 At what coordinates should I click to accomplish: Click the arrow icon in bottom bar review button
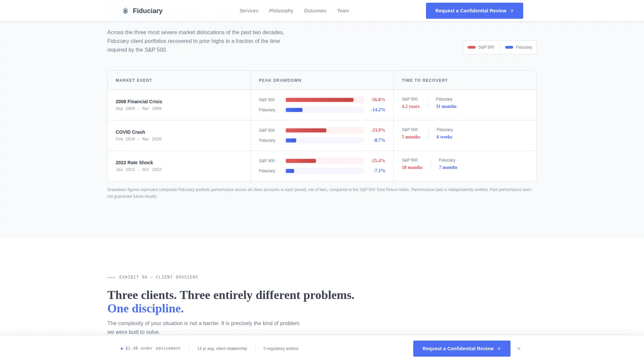click(x=499, y=349)
